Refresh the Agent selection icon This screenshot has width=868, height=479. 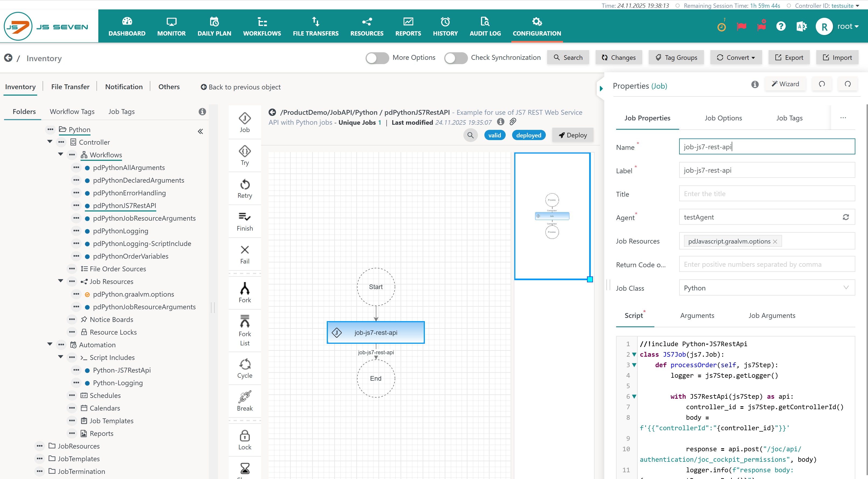point(845,217)
